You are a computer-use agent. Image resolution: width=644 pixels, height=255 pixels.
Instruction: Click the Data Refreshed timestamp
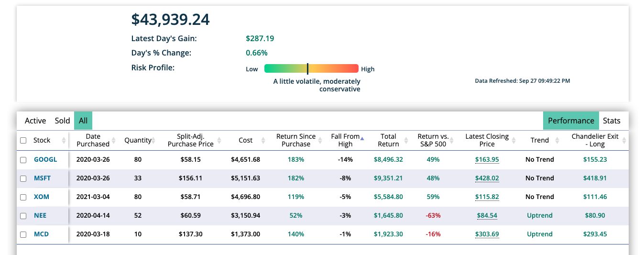pyautogui.click(x=523, y=81)
